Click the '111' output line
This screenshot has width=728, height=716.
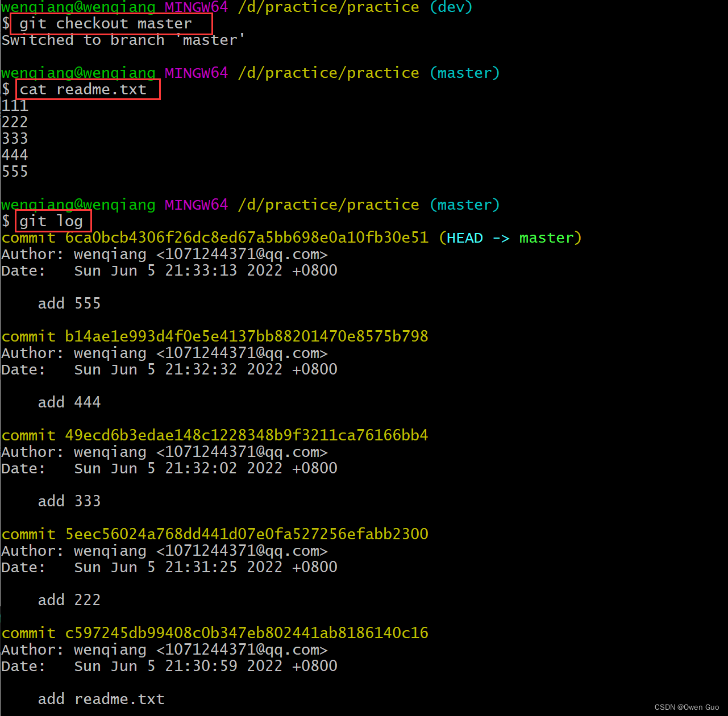coord(15,106)
